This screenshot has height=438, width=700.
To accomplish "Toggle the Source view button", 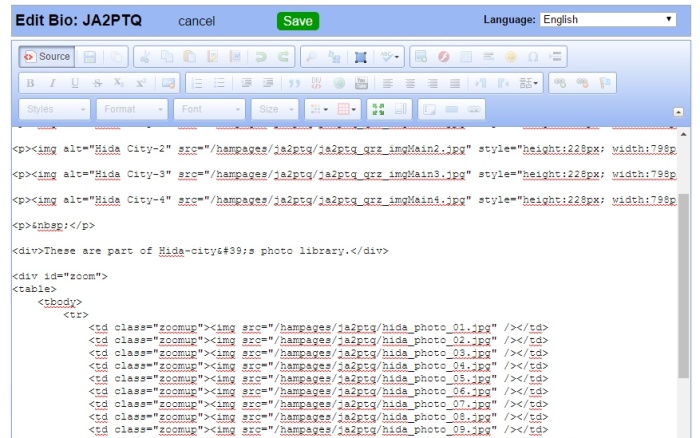I will click(x=47, y=57).
